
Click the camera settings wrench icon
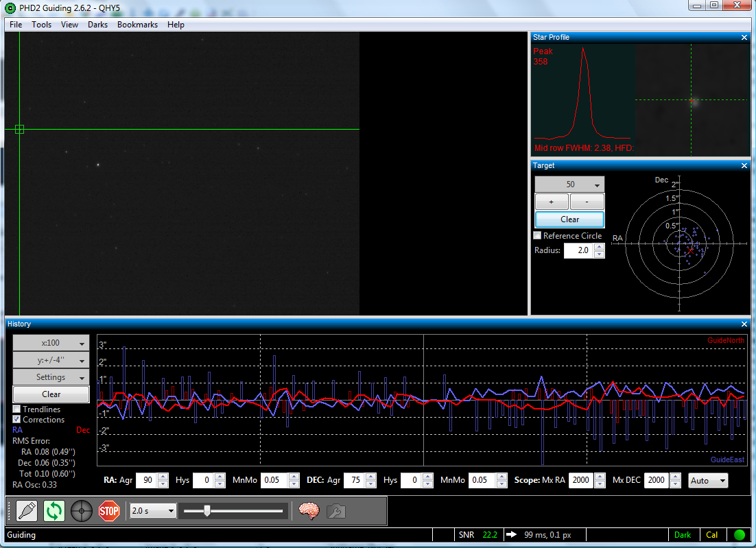336,510
